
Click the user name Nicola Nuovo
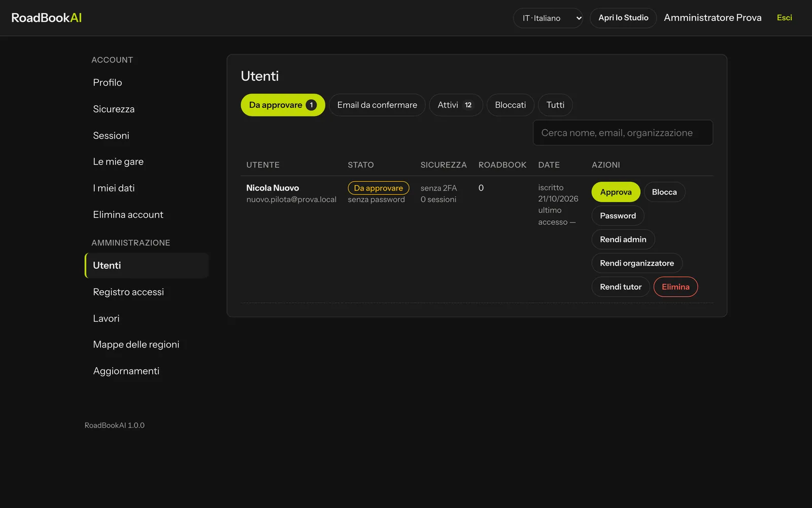(273, 188)
